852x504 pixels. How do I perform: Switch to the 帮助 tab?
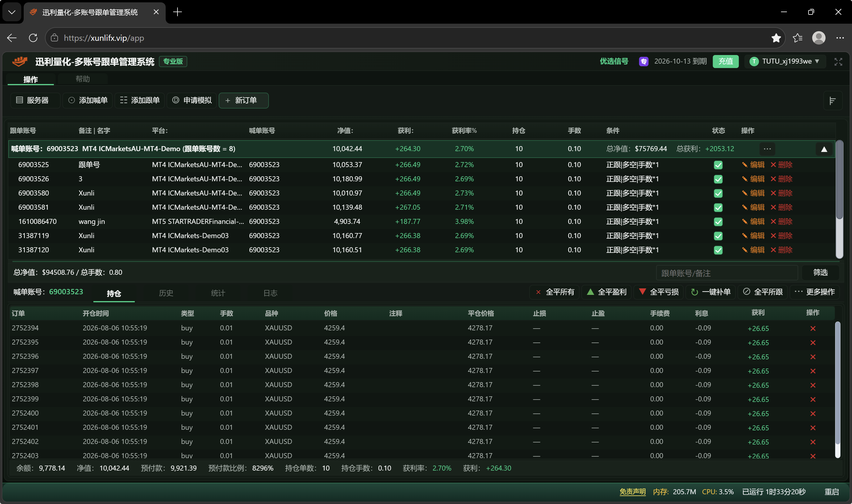click(83, 79)
